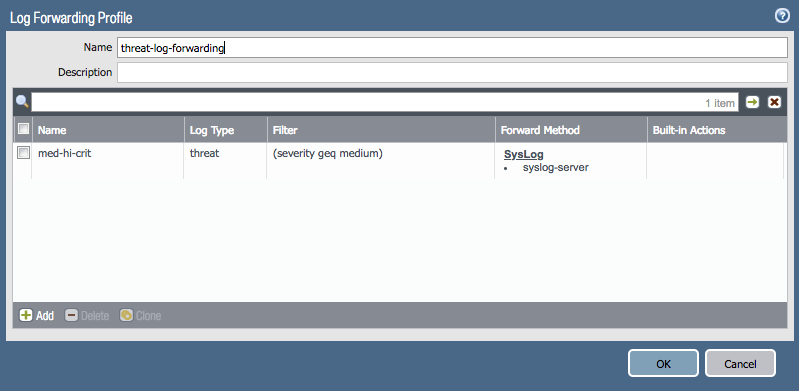
Task: Click the SysLog forward method link
Action: click(x=524, y=154)
